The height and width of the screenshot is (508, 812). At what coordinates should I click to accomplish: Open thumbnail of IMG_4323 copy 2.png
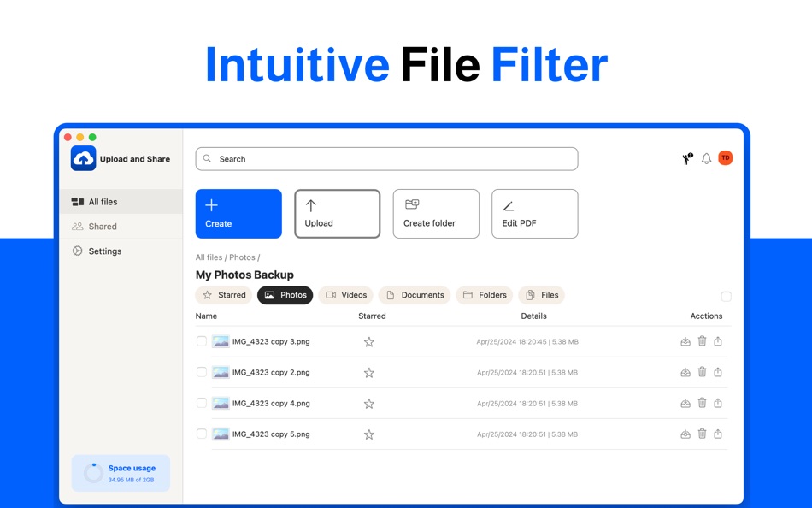point(221,373)
